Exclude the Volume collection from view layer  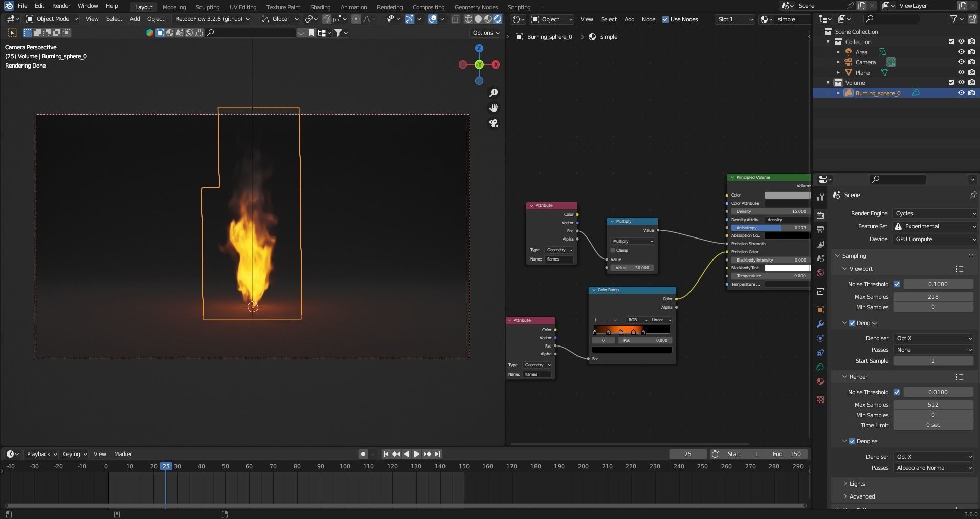[x=951, y=82]
